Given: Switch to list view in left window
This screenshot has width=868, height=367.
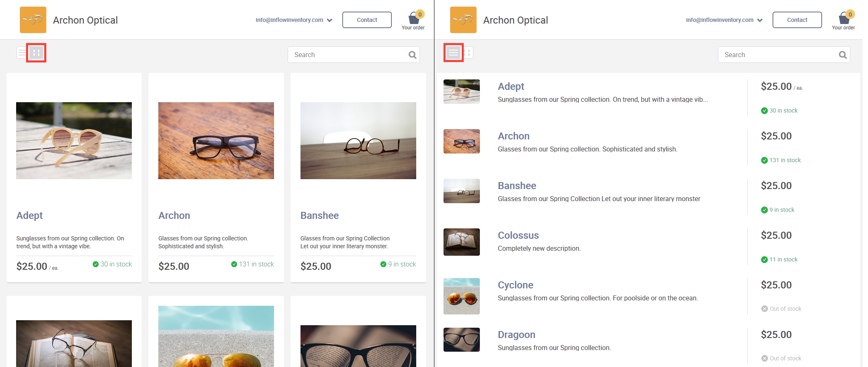Looking at the screenshot, I should click(x=22, y=53).
